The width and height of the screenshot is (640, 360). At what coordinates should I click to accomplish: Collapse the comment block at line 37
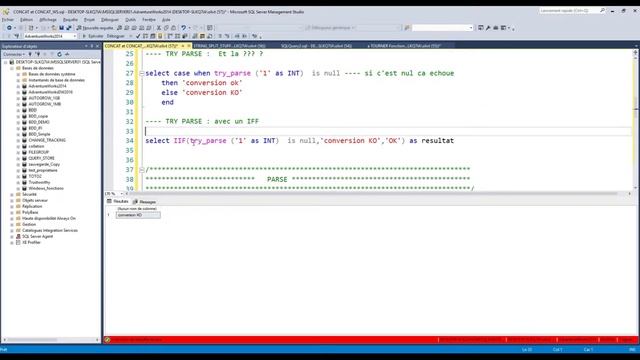[x=142, y=170]
